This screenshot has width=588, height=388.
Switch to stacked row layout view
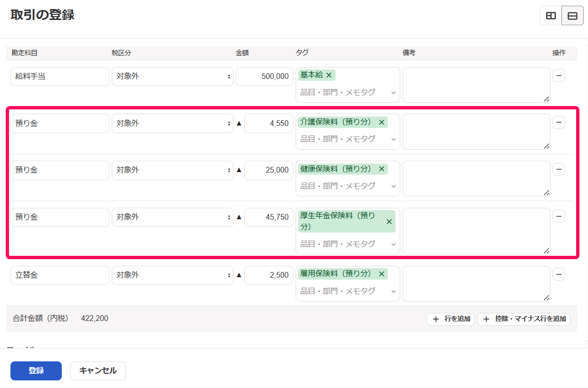(573, 16)
